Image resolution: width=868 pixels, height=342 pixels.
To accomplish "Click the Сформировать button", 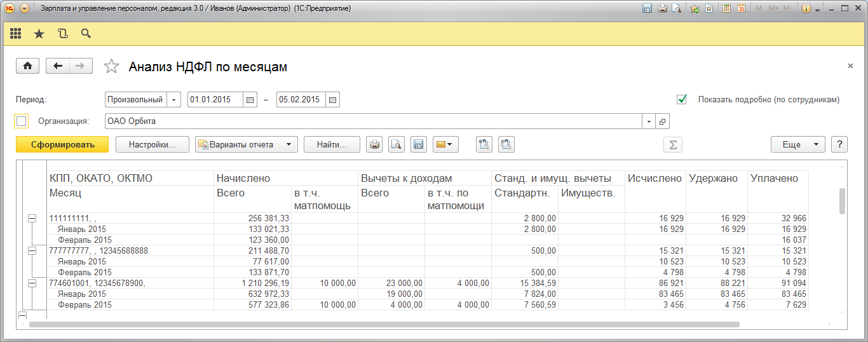I will (x=62, y=144).
